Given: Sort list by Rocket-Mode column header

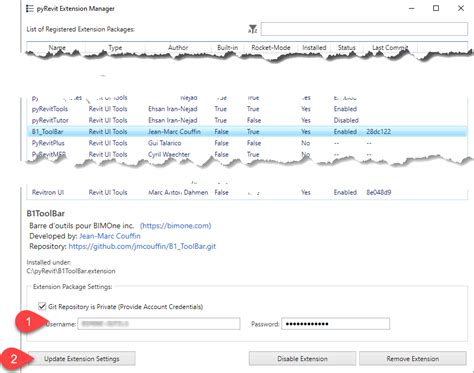Looking at the screenshot, I should pyautogui.click(x=271, y=48).
